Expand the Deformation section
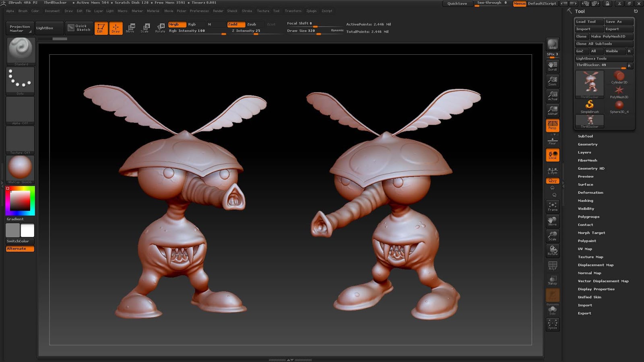 [x=590, y=193]
